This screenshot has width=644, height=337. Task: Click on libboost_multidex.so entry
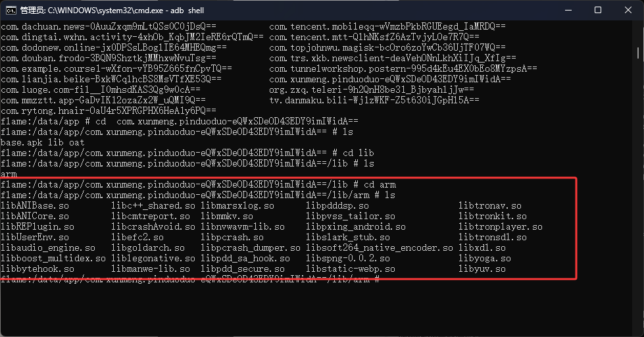click(53, 259)
